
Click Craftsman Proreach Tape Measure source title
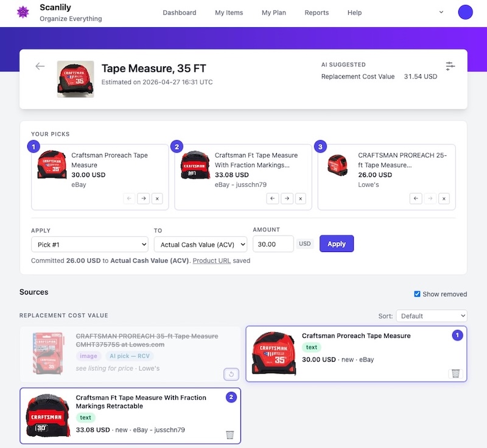click(356, 335)
